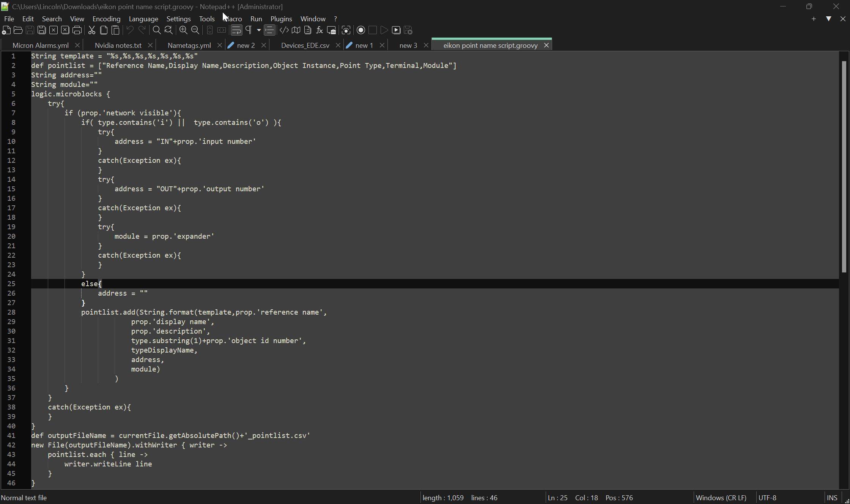Toggle word wrap toolbar button
Image resolution: width=850 pixels, height=504 pixels.
[236, 30]
